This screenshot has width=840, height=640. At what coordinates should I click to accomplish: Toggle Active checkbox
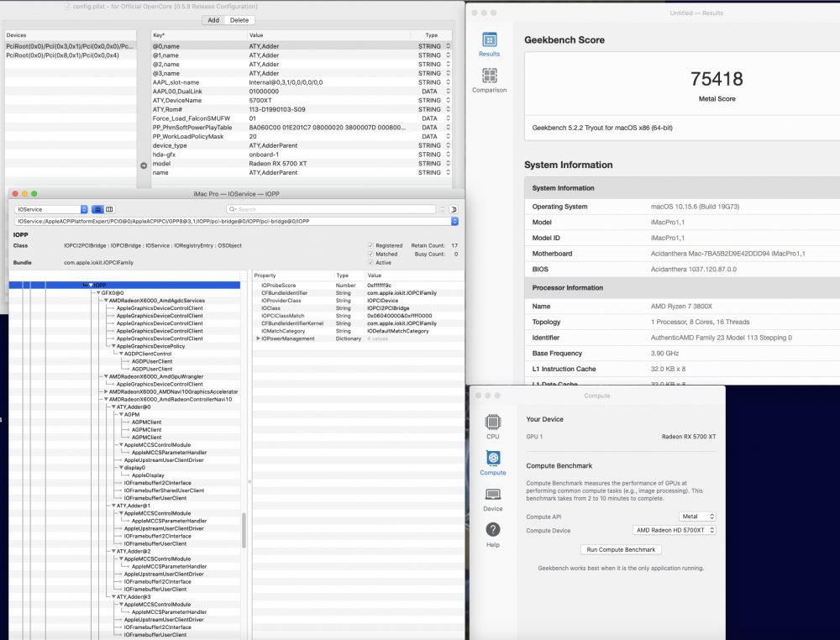(370, 262)
